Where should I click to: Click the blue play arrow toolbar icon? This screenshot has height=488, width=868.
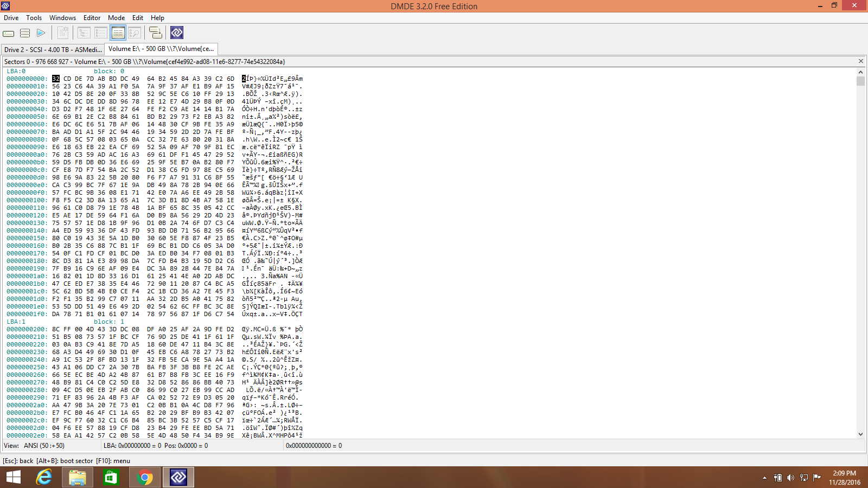coord(41,33)
